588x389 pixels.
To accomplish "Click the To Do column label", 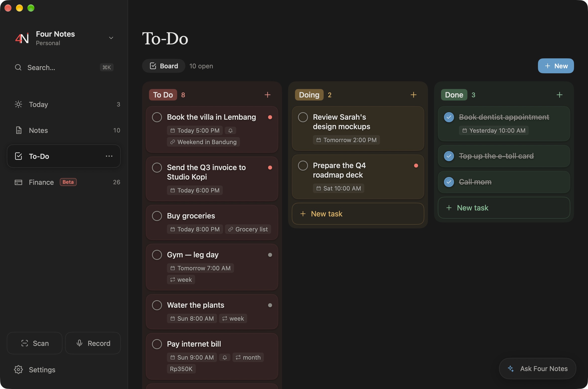I will click(163, 95).
